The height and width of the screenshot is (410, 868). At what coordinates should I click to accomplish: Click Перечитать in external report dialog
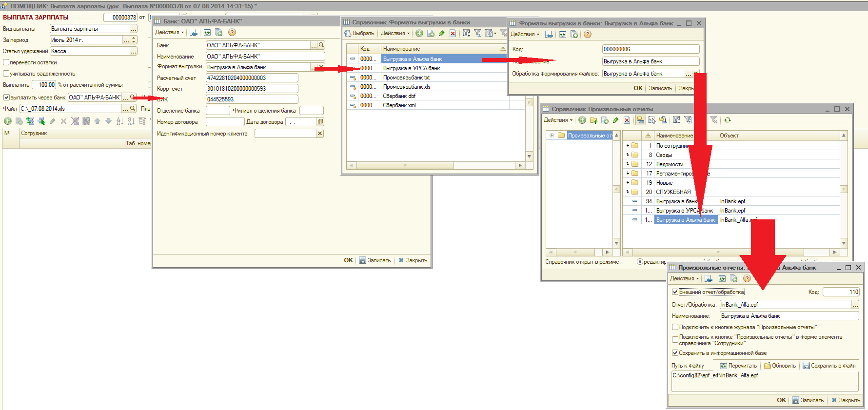[x=738, y=366]
